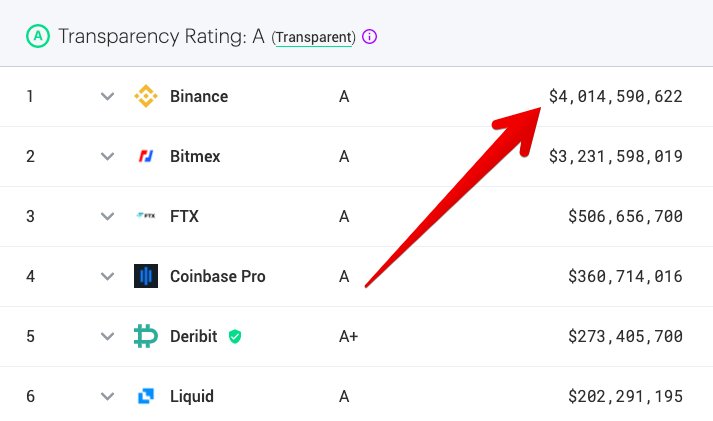Open the Coinbase Pro name link
The width and height of the screenshot is (713, 421).
(218, 276)
